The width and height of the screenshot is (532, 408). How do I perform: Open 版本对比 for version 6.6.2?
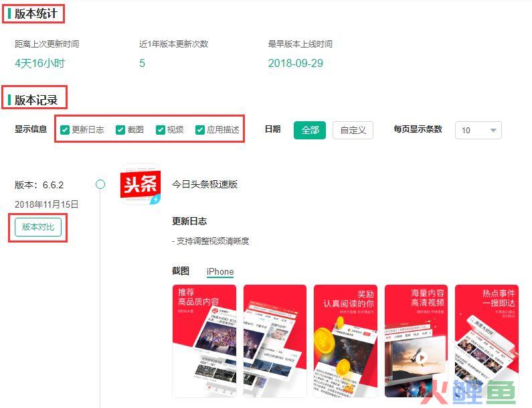[x=38, y=227]
